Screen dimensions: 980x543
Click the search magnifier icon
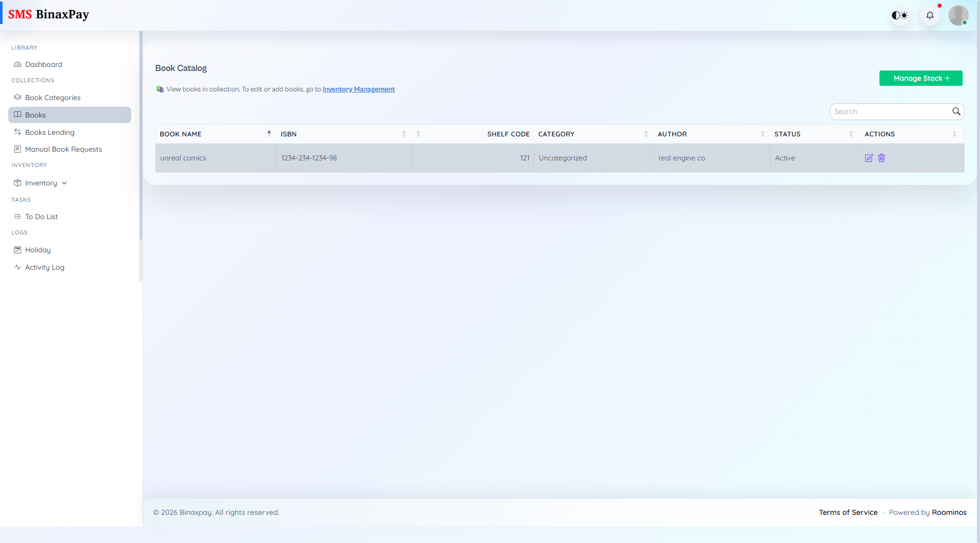coord(957,111)
